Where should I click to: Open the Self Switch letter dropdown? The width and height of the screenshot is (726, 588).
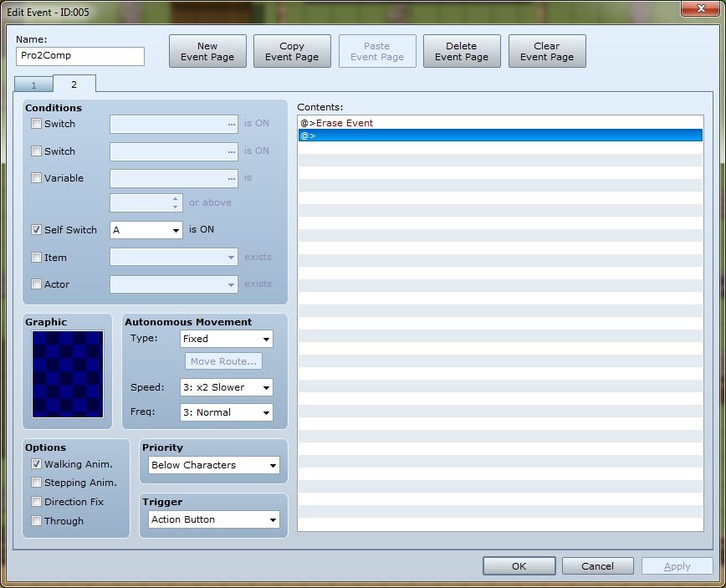pyautogui.click(x=146, y=230)
